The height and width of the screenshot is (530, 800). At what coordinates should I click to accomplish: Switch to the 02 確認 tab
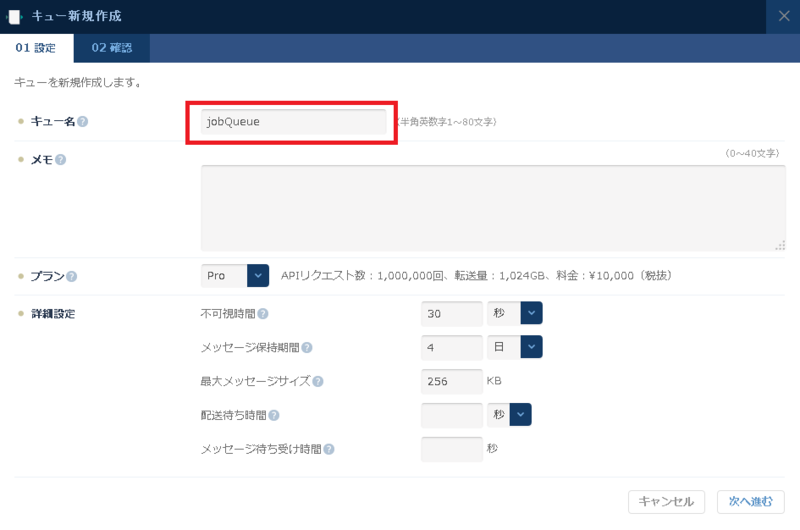point(112,48)
